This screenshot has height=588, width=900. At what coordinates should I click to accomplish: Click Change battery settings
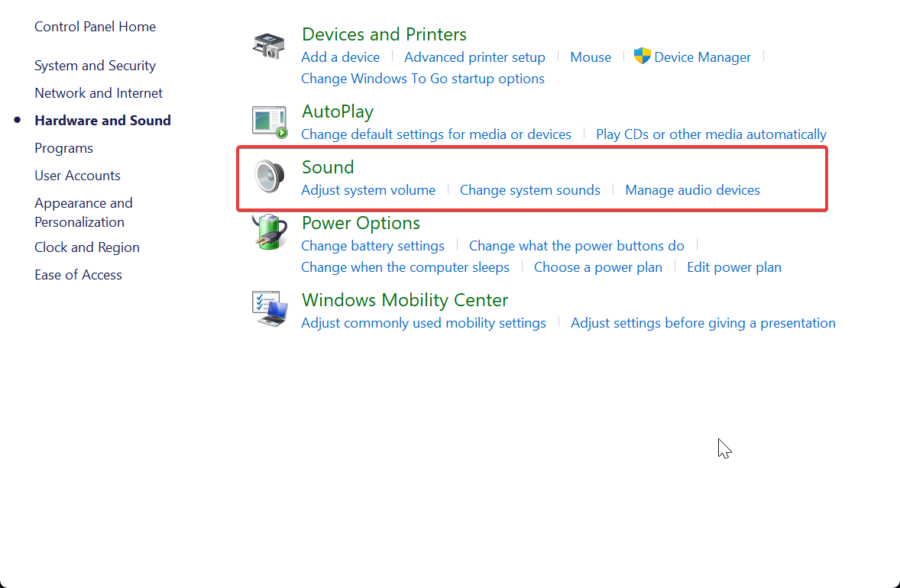373,246
